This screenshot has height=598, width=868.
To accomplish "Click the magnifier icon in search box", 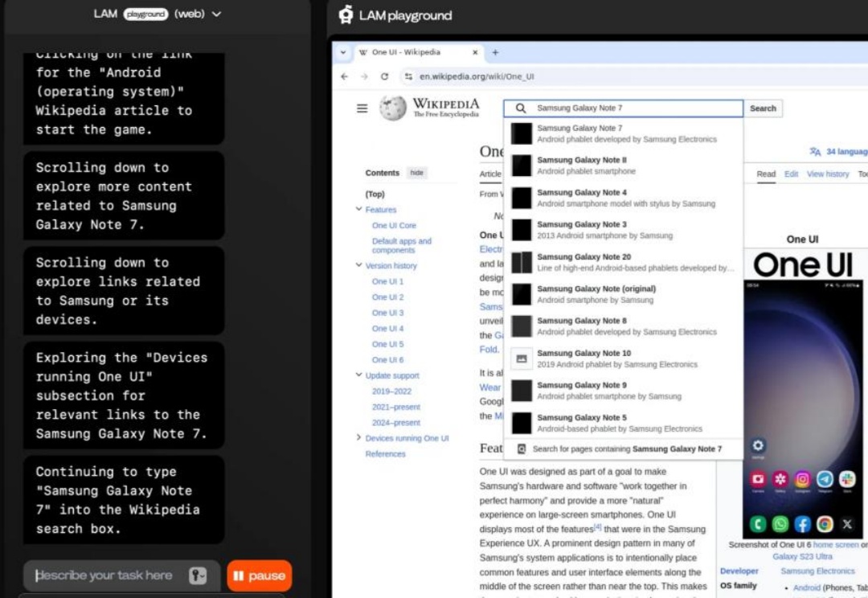I will pos(520,109).
